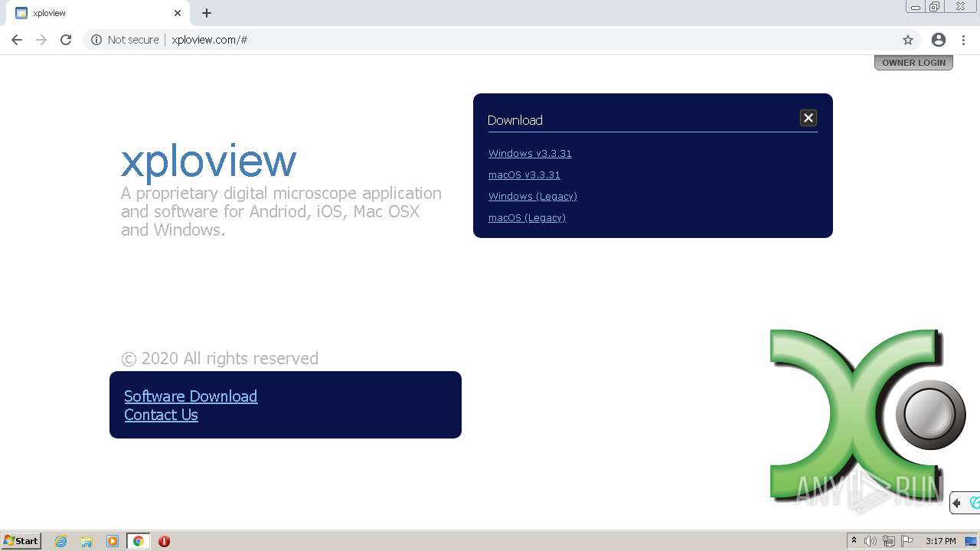Reload the xploview page
The image size is (980, 551).
(66, 40)
